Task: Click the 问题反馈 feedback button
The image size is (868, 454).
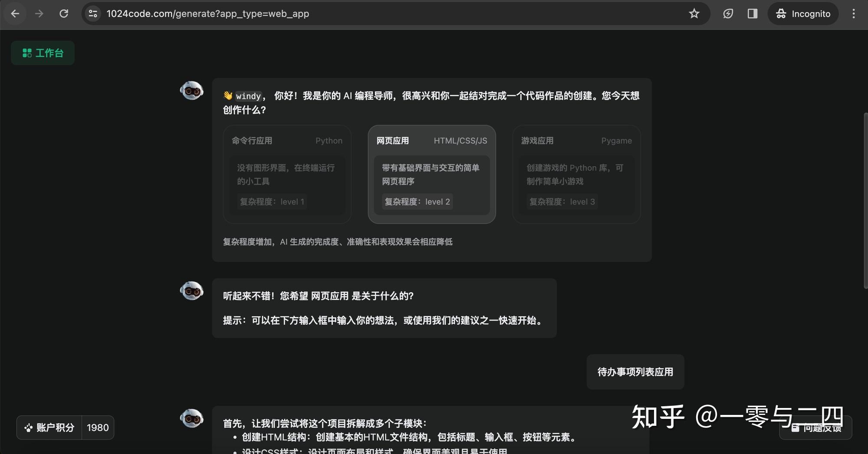Action: (x=816, y=428)
